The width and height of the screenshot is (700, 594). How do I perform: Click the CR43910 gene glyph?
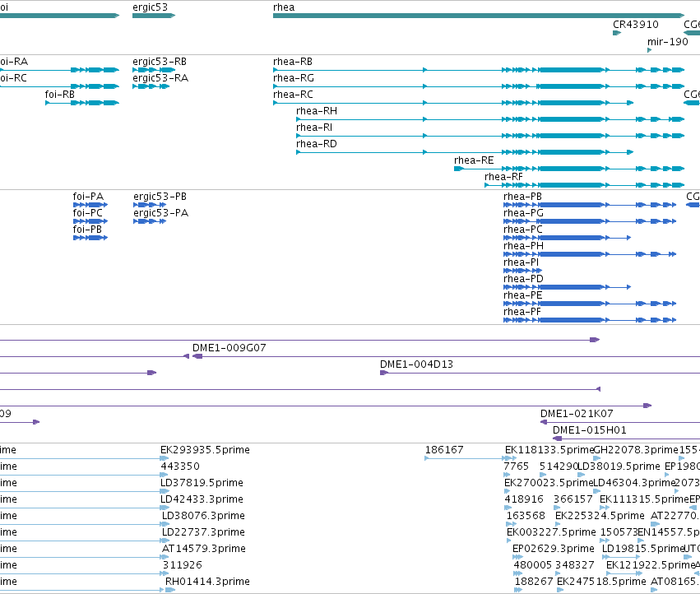tap(617, 33)
